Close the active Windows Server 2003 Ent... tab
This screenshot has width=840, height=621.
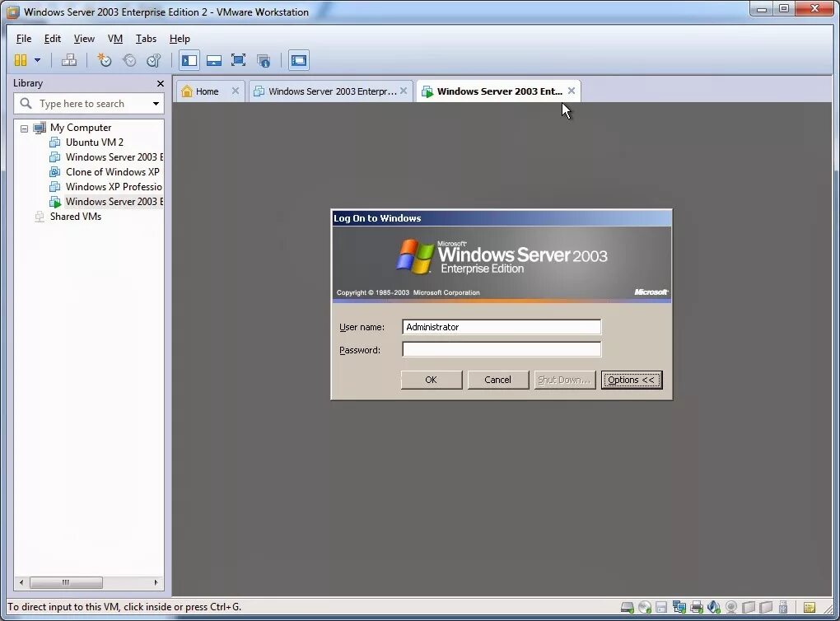572,91
